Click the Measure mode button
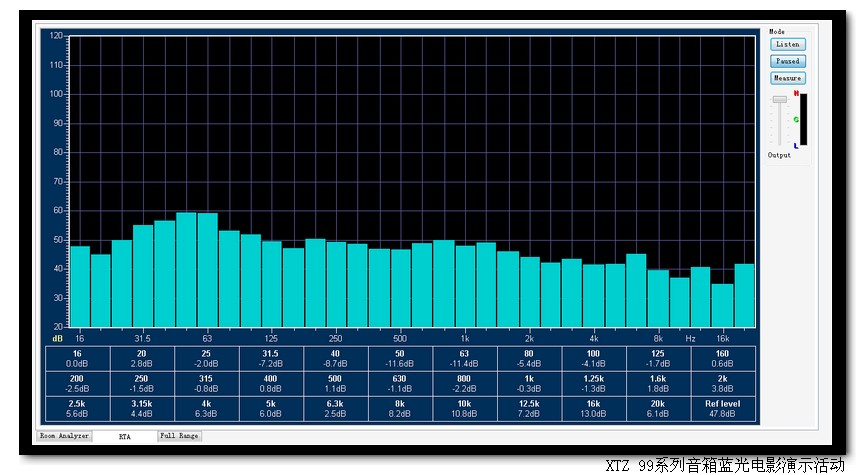865x475 pixels. 788,78
